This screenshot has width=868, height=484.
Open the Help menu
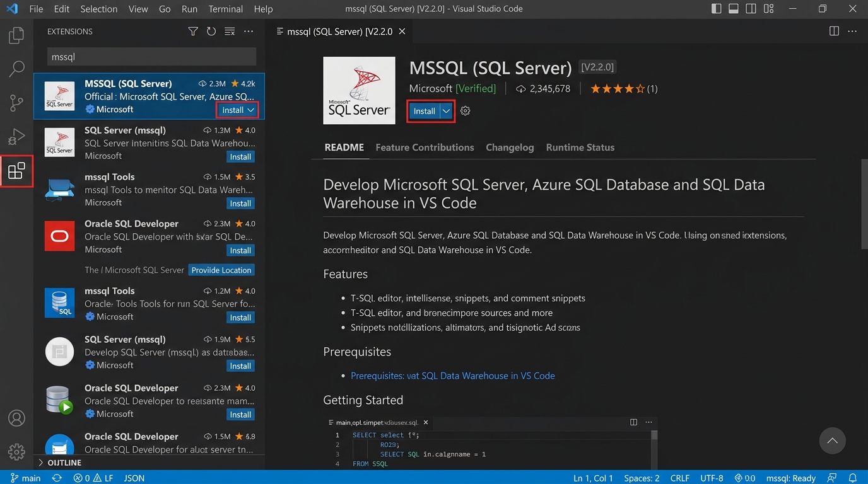pyautogui.click(x=263, y=9)
